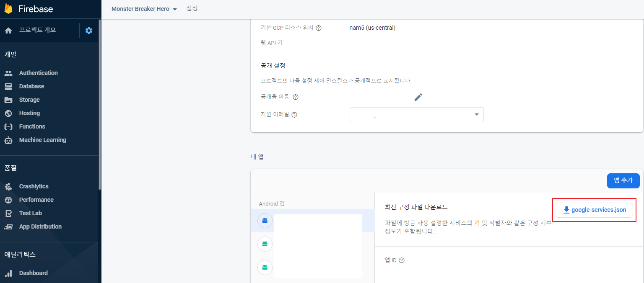This screenshot has height=283, width=644.
Task: Select the first Android app icon
Action: tap(265, 220)
